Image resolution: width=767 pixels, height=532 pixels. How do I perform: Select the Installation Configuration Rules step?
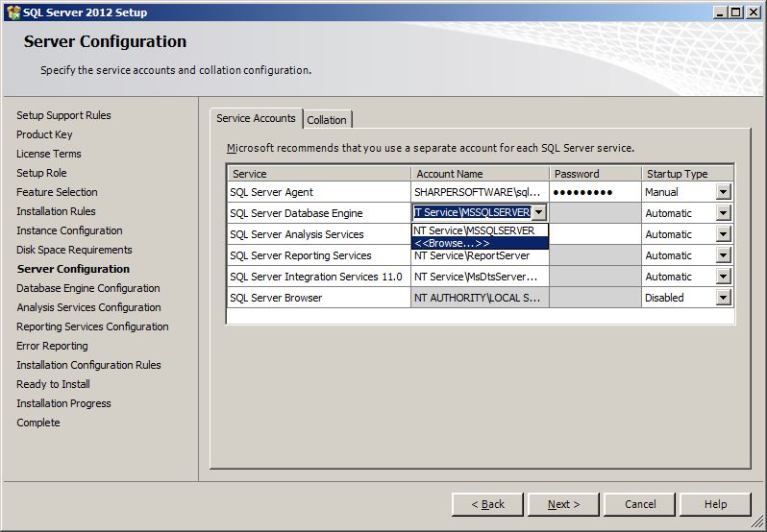tap(88, 365)
